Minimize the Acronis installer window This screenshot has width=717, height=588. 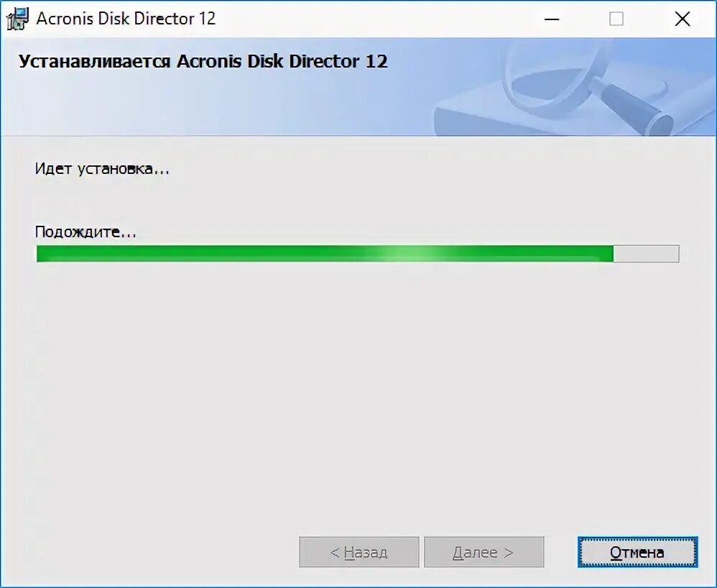(x=552, y=19)
